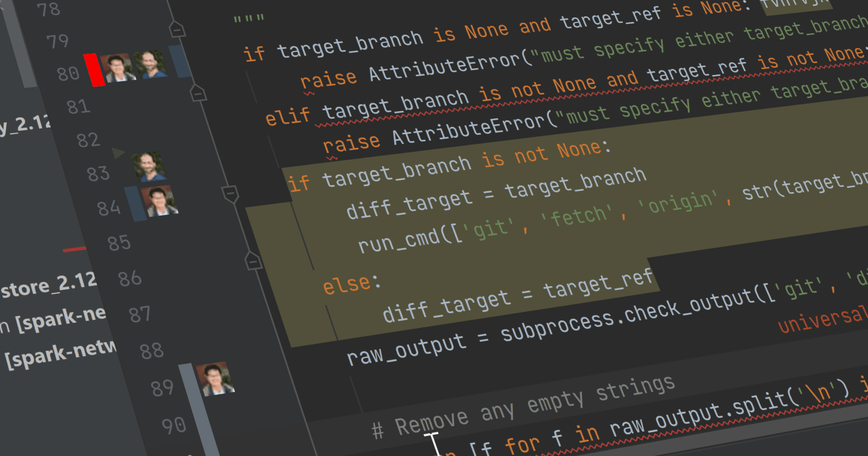868x456 pixels.
Task: Click the blue change marker beside line 84
Action: point(135,204)
